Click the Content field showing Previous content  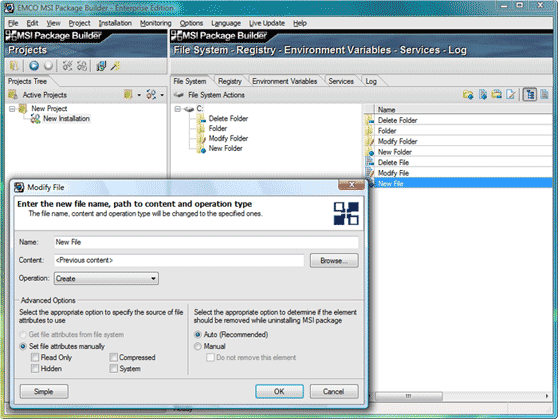click(179, 261)
